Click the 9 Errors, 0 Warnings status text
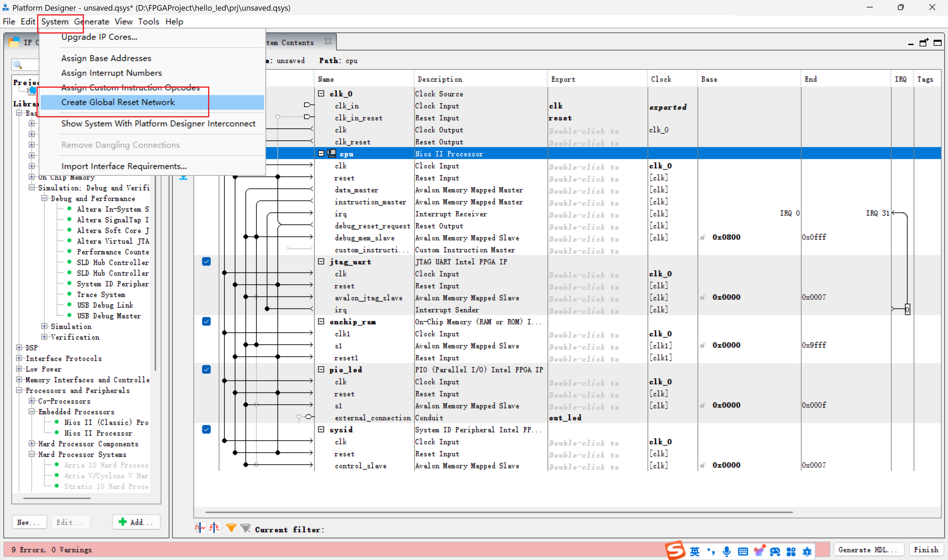The width and height of the screenshot is (948, 560). coord(51,550)
